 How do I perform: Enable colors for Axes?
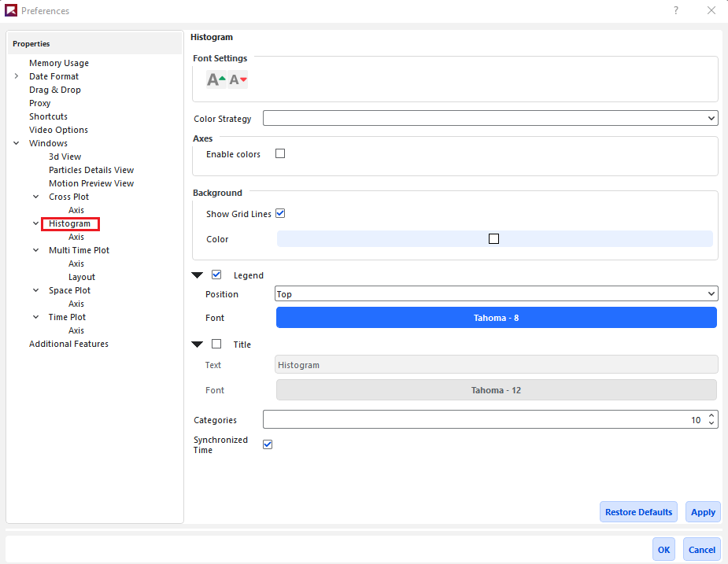click(280, 153)
